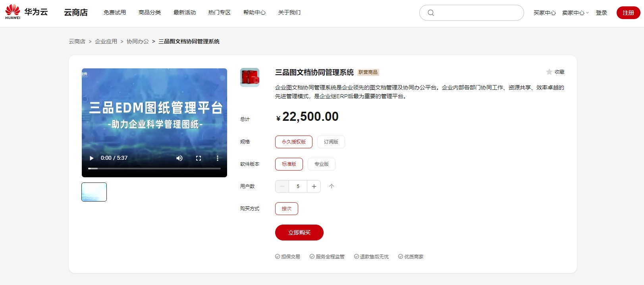The width and height of the screenshot is (644, 285).
Task: Enter fullscreen mode on the video
Action: [x=199, y=158]
